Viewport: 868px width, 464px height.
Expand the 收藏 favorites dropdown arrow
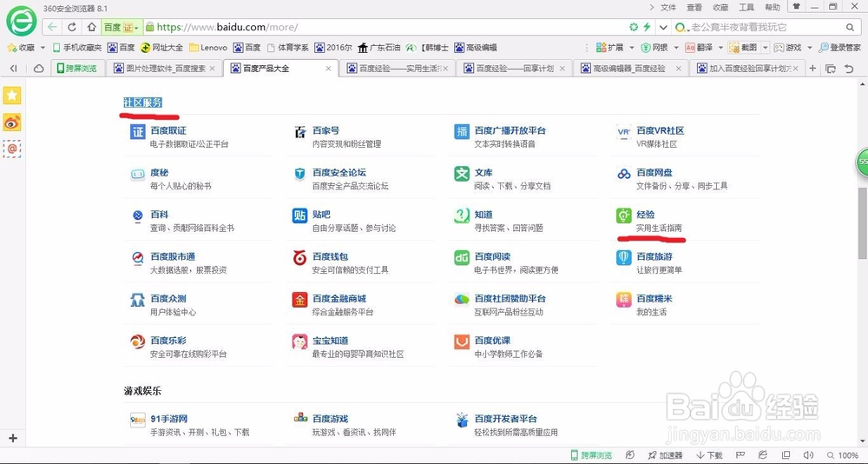[x=43, y=48]
